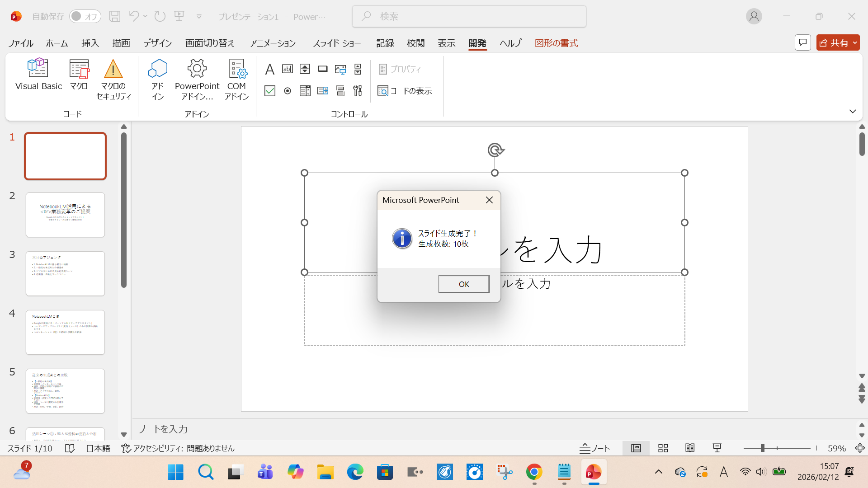Toggle the AutoSave switch

(x=85, y=17)
